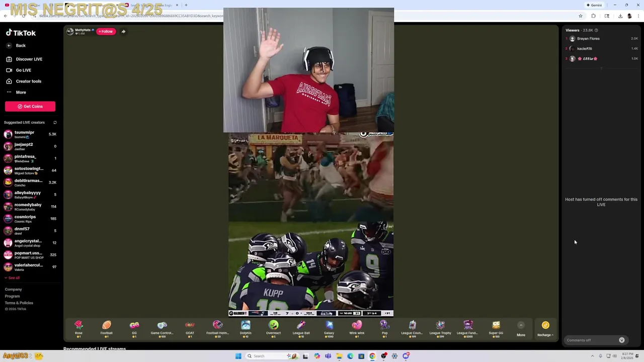The image size is (644, 362).
Task: Open sotostowingt... live stream
Action: tap(30, 170)
